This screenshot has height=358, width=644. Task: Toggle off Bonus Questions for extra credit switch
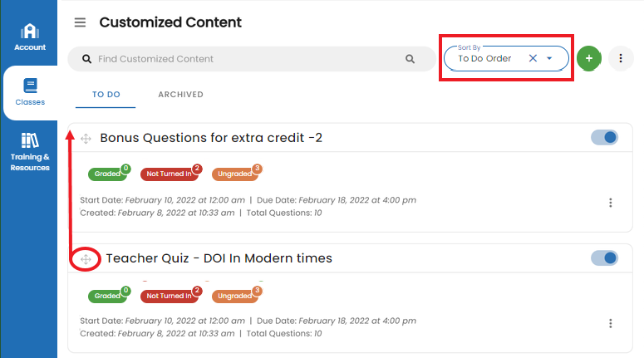[x=605, y=138]
